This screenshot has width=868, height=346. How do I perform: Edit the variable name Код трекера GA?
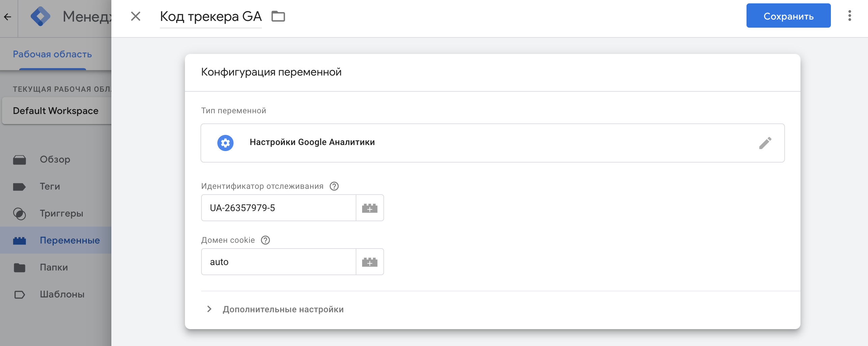pos(211,16)
